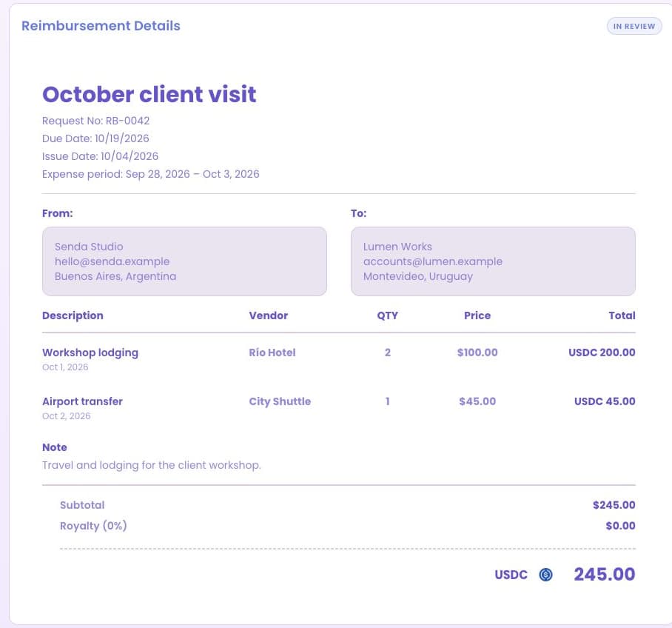Click $100.00 price cell

477,353
